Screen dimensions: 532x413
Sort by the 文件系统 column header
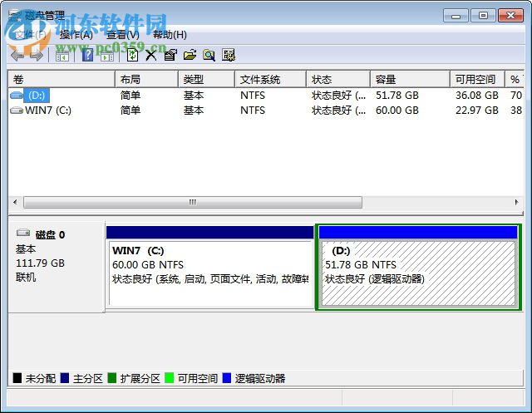coord(270,80)
